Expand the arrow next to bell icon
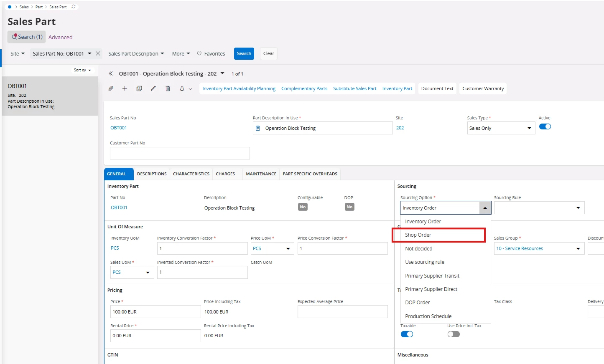 point(191,89)
